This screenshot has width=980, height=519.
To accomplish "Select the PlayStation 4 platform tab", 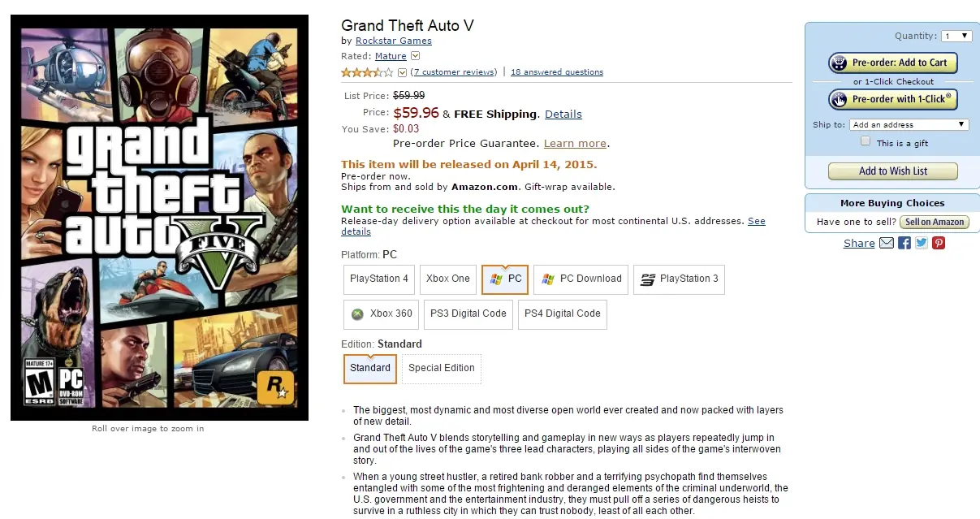I will pos(379,279).
